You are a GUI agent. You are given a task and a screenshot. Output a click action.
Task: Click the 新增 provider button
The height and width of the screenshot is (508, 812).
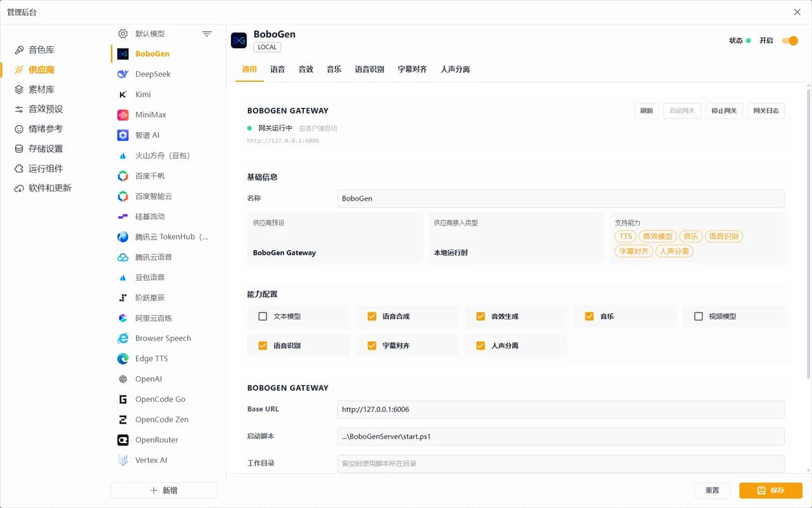pos(164,490)
